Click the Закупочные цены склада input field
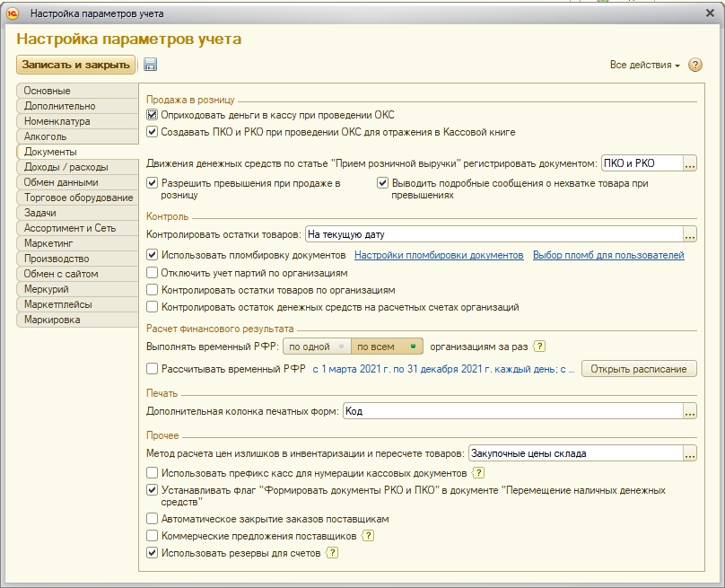 pyautogui.click(x=576, y=453)
